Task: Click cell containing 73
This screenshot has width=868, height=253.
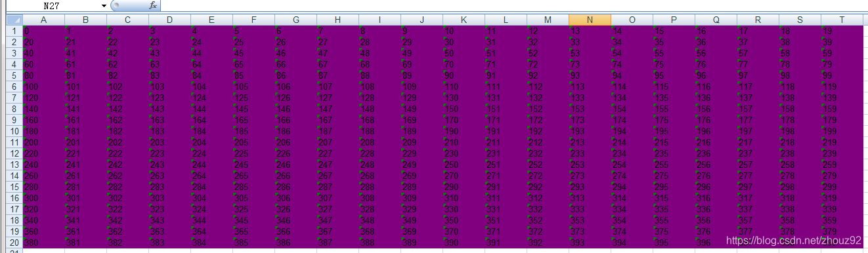Action: click(x=590, y=64)
